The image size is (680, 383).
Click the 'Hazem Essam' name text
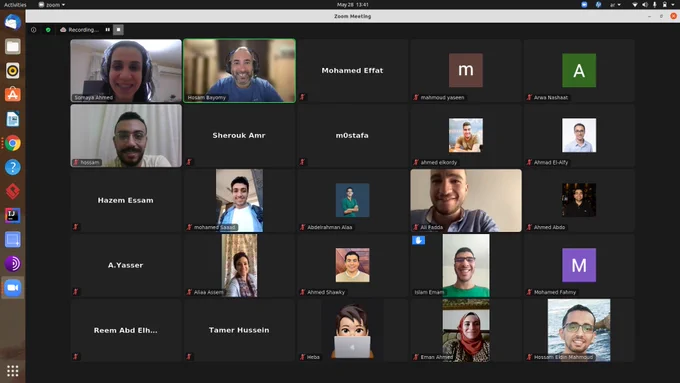(125, 200)
